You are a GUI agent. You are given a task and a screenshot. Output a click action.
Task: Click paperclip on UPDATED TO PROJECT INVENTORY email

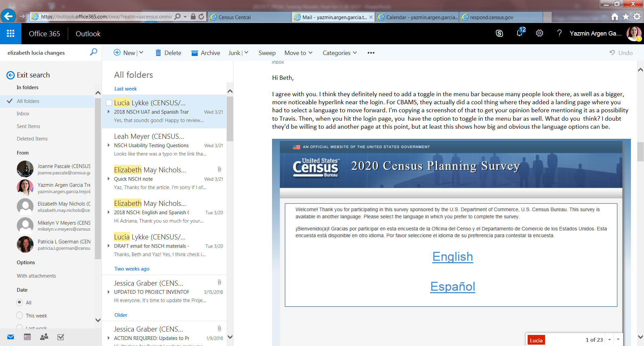(x=219, y=282)
